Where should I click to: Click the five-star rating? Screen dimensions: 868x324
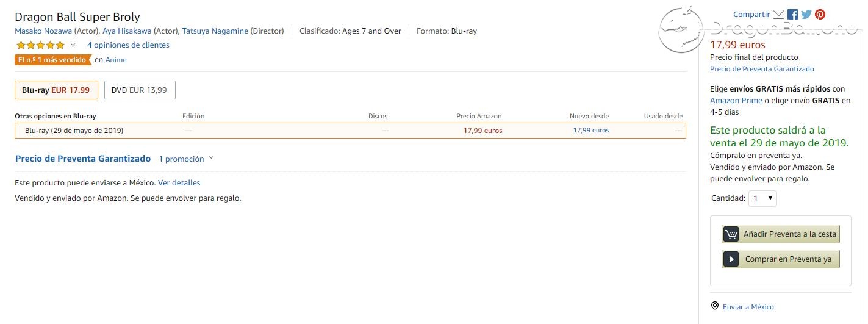(x=40, y=45)
